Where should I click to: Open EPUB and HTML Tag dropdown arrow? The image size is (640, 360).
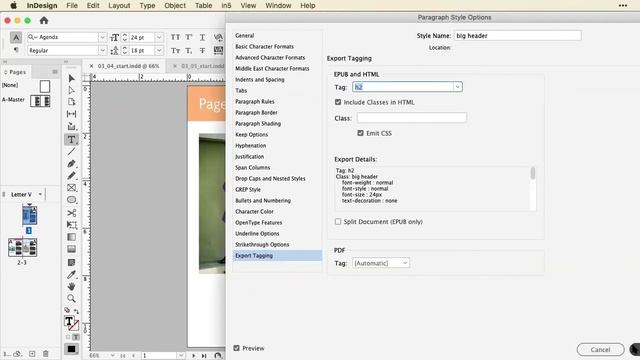point(457,87)
